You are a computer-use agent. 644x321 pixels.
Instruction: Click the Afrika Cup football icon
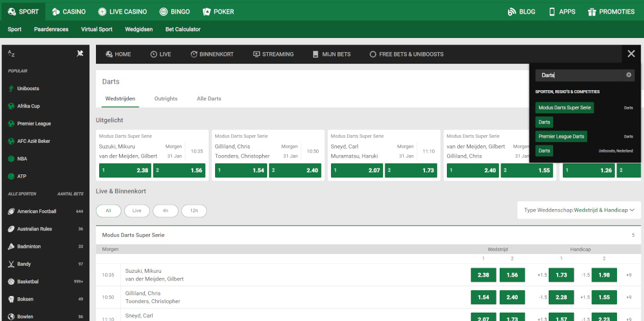[x=11, y=106]
